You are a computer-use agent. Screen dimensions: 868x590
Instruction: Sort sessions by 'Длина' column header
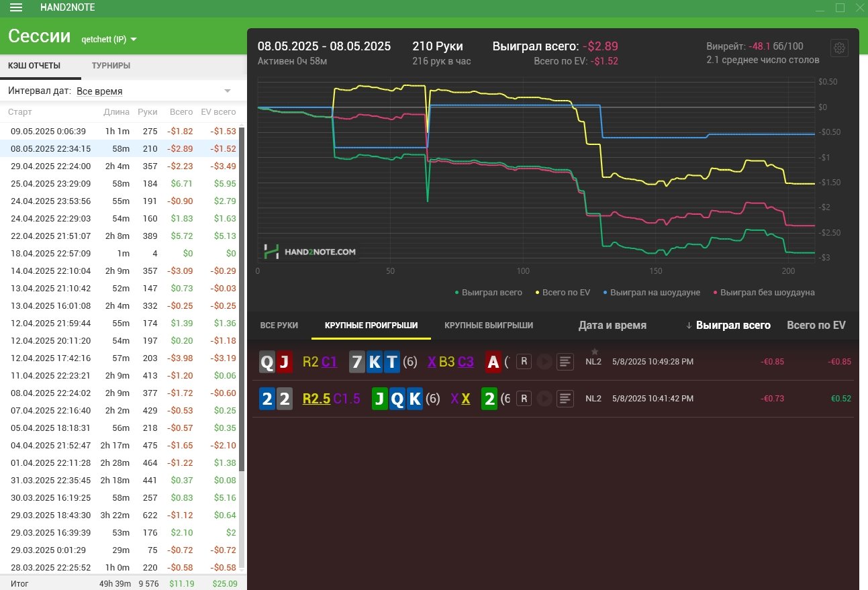117,112
